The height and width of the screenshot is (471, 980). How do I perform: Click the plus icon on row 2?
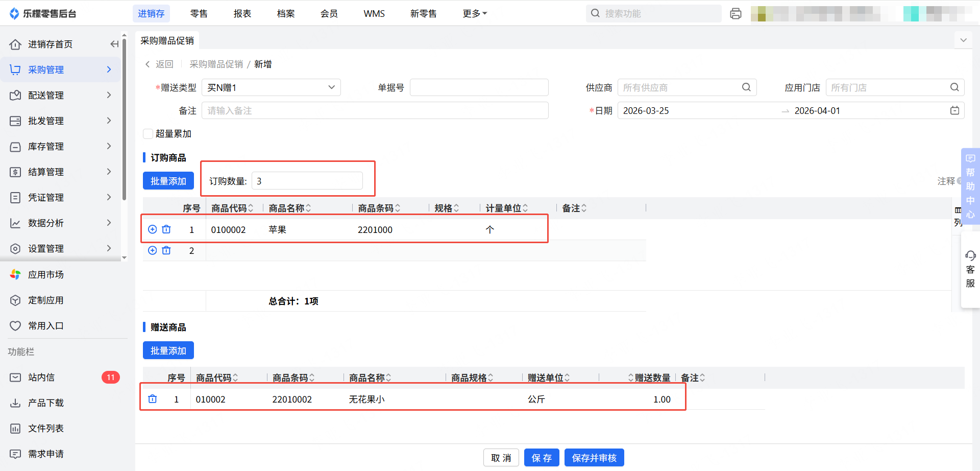[152, 250]
